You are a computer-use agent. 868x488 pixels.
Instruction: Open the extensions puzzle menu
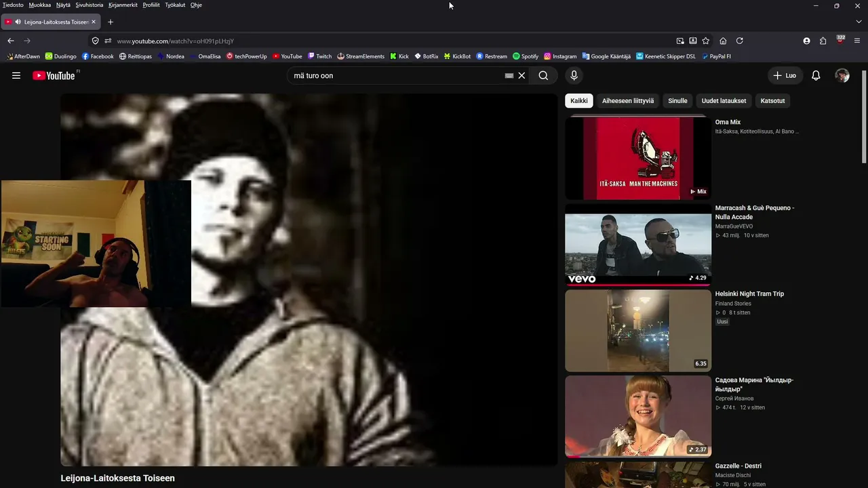pyautogui.click(x=823, y=41)
